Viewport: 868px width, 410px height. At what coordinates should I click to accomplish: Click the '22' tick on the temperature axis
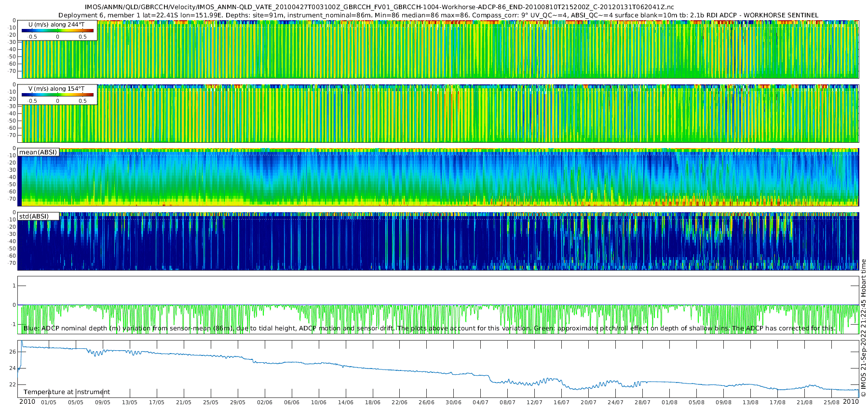[x=13, y=384]
